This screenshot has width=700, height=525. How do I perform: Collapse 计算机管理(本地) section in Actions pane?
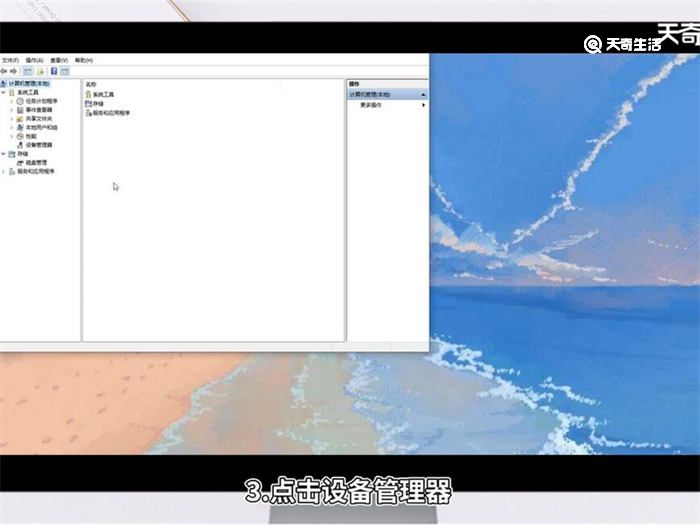point(423,95)
